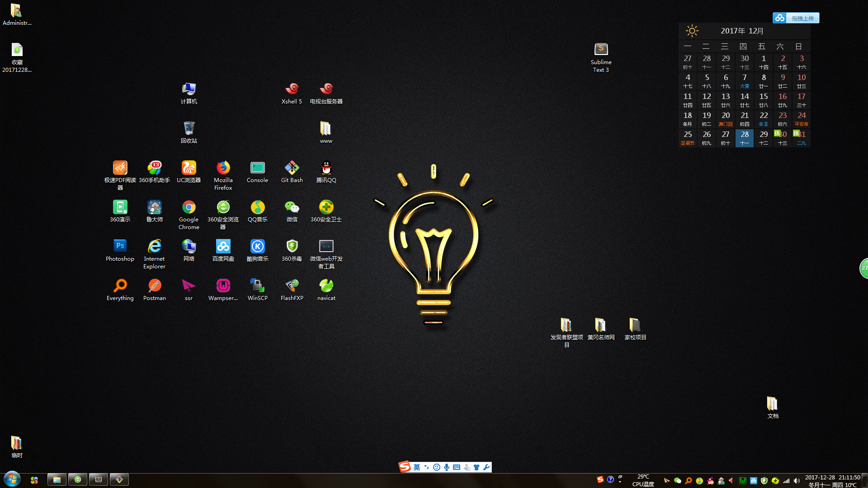Select December 25 圣诞节 in the calendar
The width and height of the screenshot is (868, 488).
coord(687,138)
